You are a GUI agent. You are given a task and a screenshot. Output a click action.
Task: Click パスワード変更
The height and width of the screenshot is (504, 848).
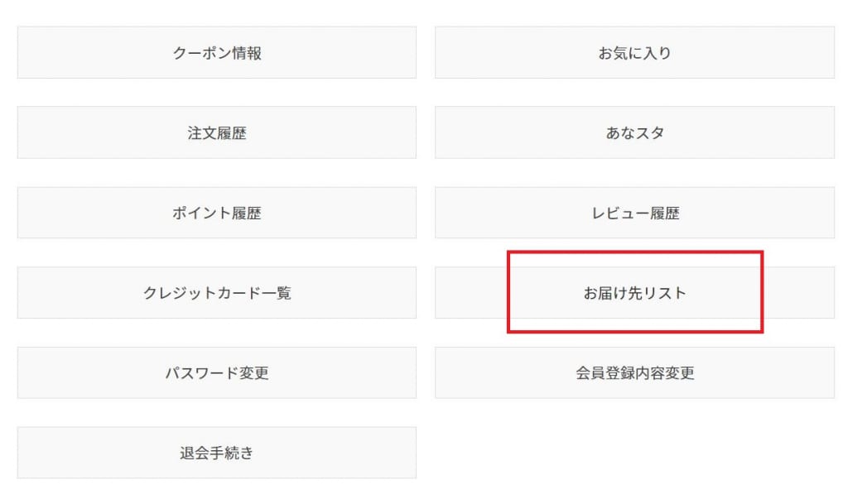217,373
